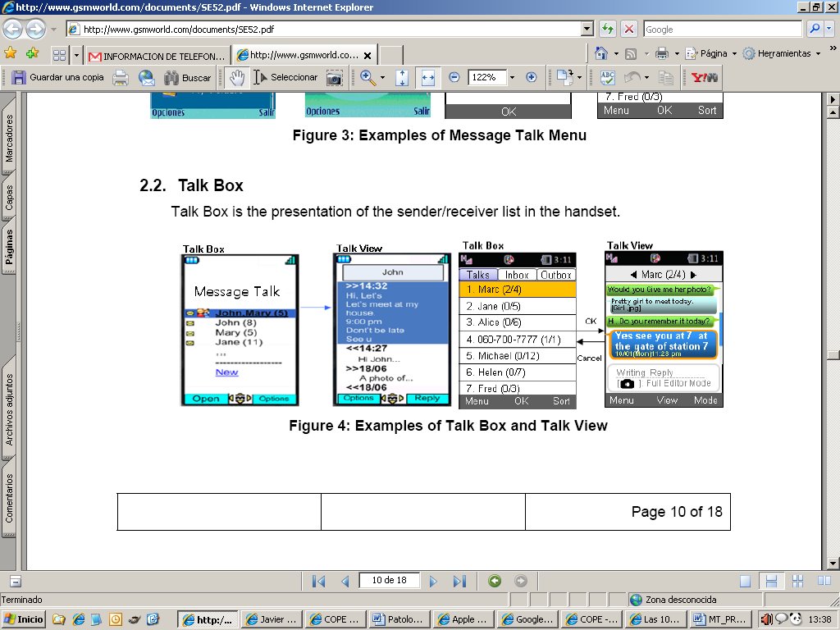This screenshot has width=840, height=630.
Task: Fit page width in the PDF toolbar
Action: tap(428, 78)
